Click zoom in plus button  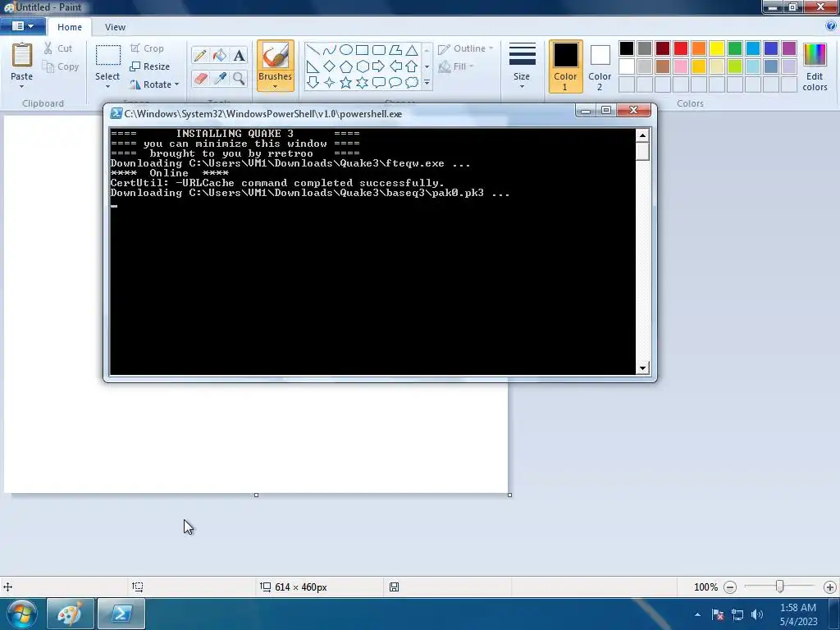tap(830, 587)
